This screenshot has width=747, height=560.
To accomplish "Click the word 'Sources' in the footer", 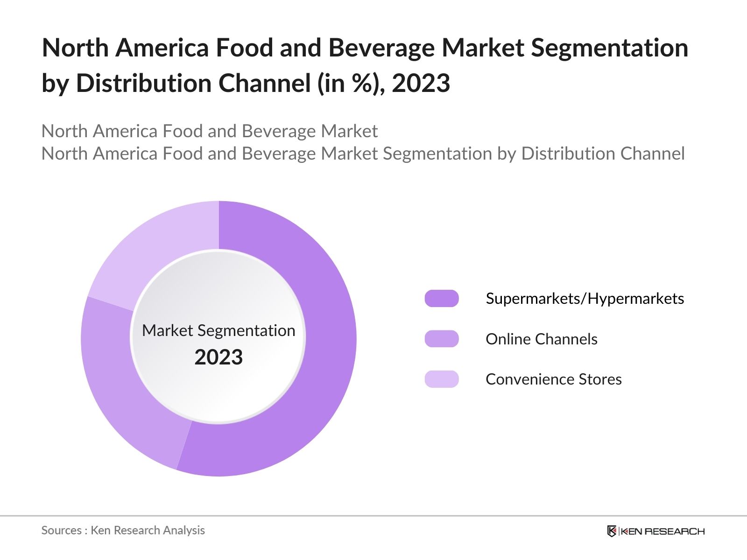I will pos(61,530).
